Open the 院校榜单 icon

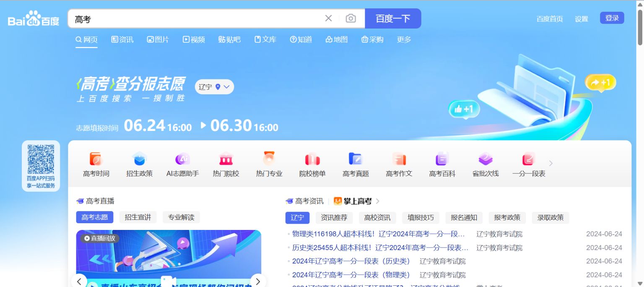coord(312,164)
